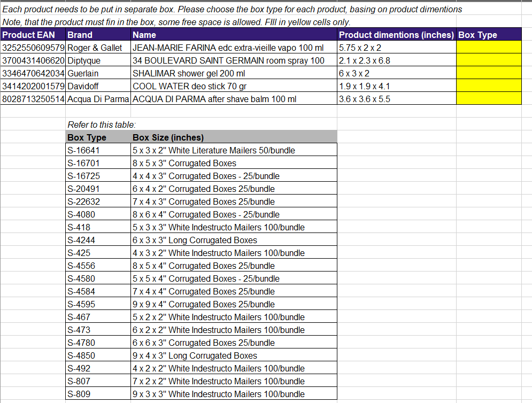Viewport: 532px width, 403px height.
Task: Select EAN cell 3252550609579
Action: coord(33,47)
